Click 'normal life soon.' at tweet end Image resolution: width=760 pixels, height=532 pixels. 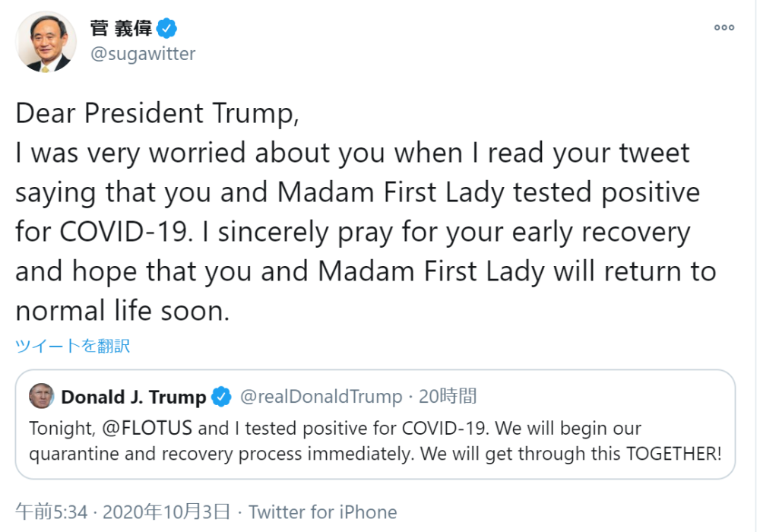click(x=122, y=311)
